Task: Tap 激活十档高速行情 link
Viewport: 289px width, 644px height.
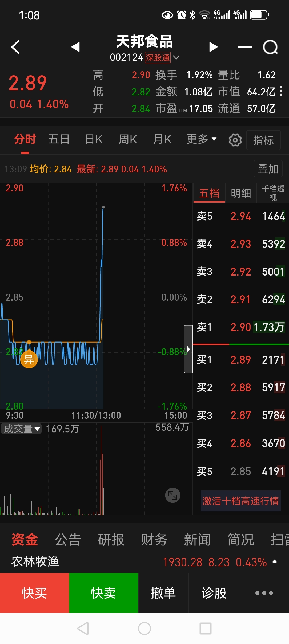Action: (241, 501)
